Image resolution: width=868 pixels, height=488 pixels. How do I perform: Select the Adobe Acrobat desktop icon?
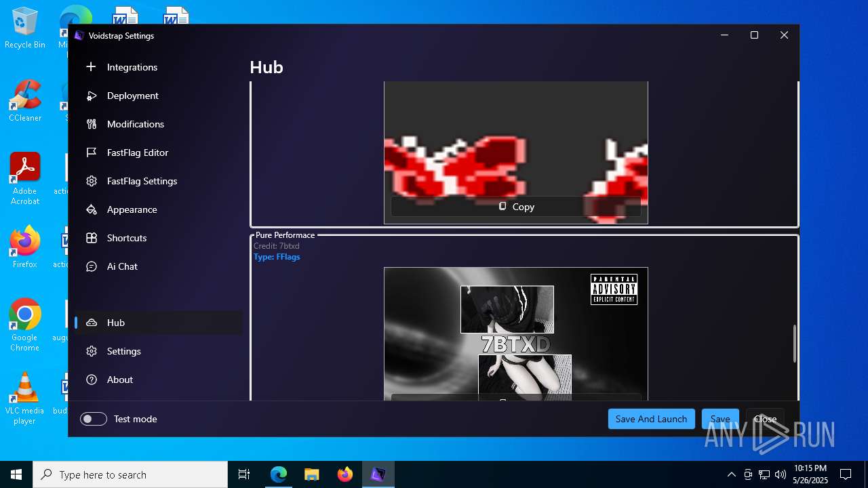point(25,179)
